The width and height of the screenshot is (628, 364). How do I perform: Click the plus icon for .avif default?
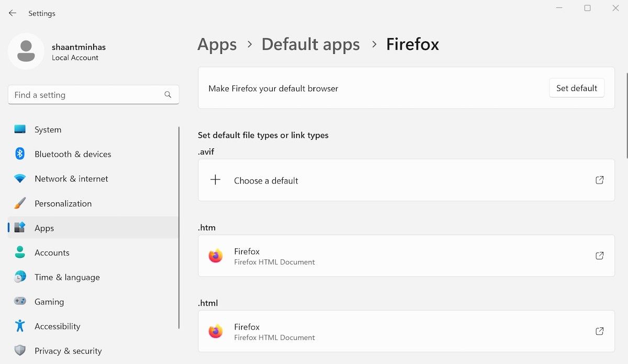click(215, 180)
